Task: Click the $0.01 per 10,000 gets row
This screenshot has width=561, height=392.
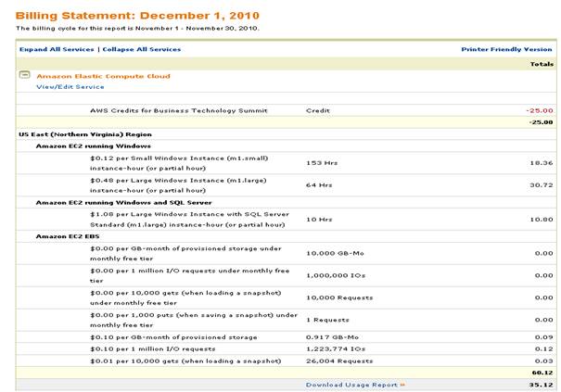Action: 286,360
